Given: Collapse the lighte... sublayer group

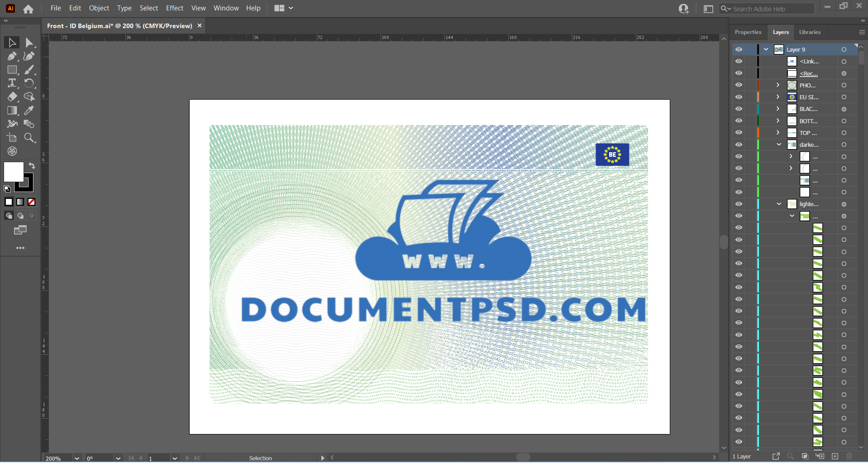Looking at the screenshot, I should coord(779,204).
